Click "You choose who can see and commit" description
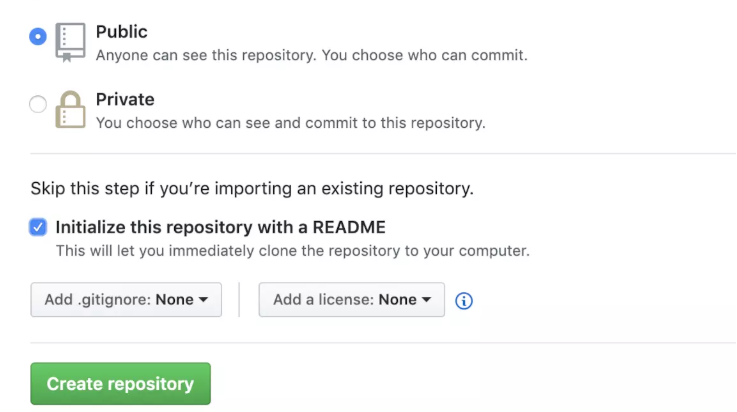This screenshot has height=412, width=737. 290,123
